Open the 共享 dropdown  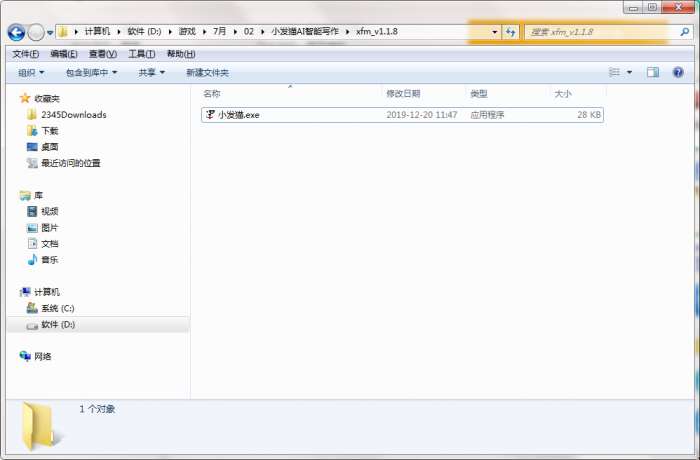click(151, 72)
